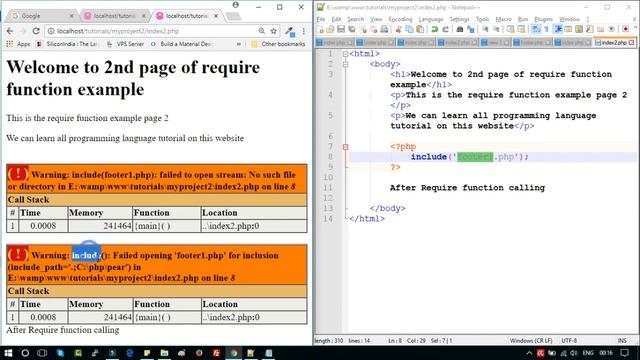Open the Edge browser on the taskbar

tap(130, 353)
